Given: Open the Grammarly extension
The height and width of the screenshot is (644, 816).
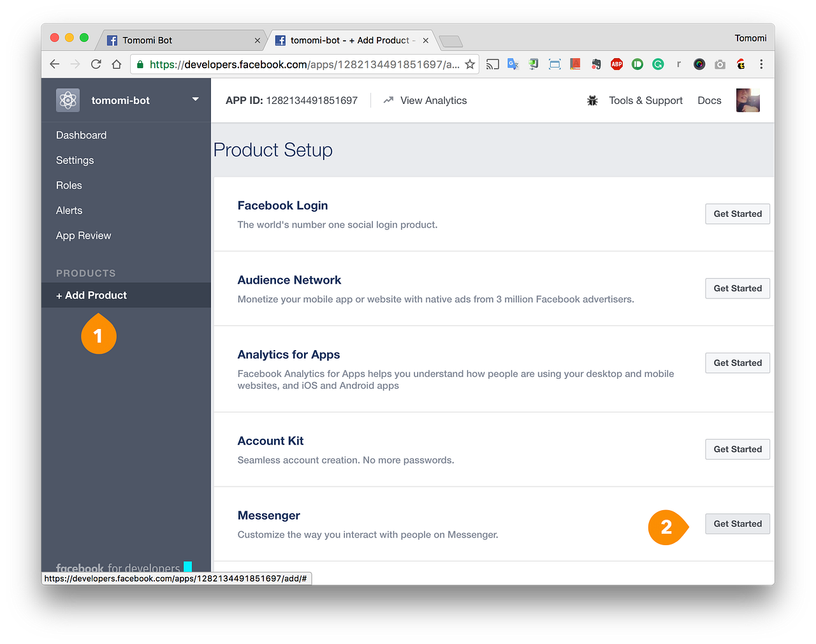Looking at the screenshot, I should pos(657,64).
